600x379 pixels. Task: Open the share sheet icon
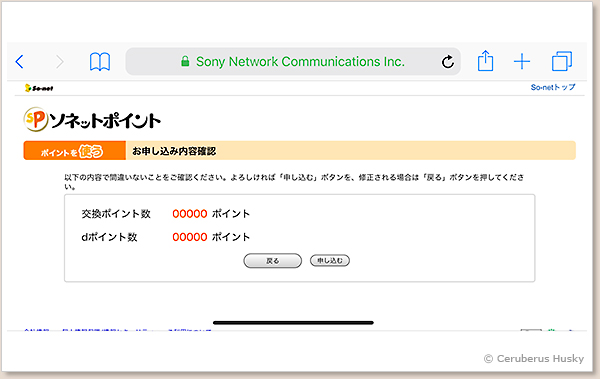485,60
